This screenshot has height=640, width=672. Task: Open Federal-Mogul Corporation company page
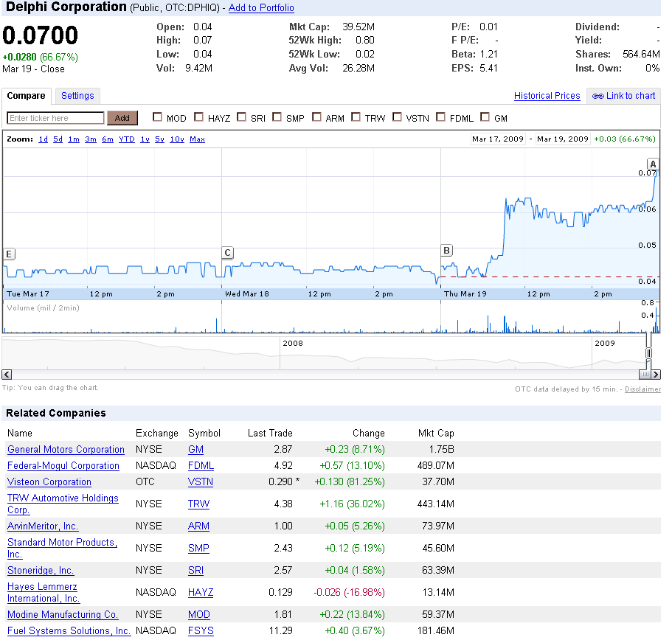click(x=63, y=466)
